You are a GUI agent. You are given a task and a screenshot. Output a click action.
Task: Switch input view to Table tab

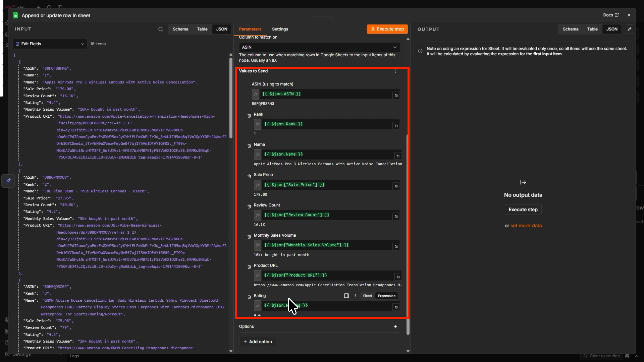tap(202, 29)
